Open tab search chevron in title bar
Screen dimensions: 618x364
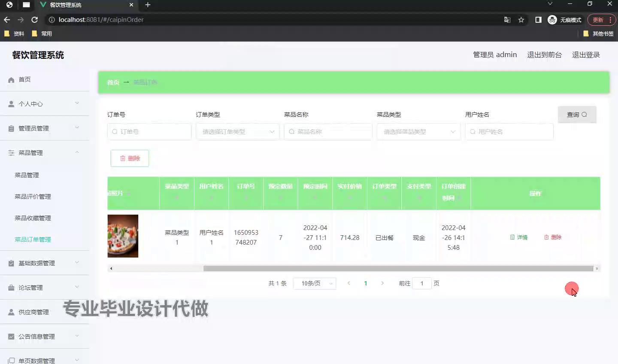click(x=550, y=3)
